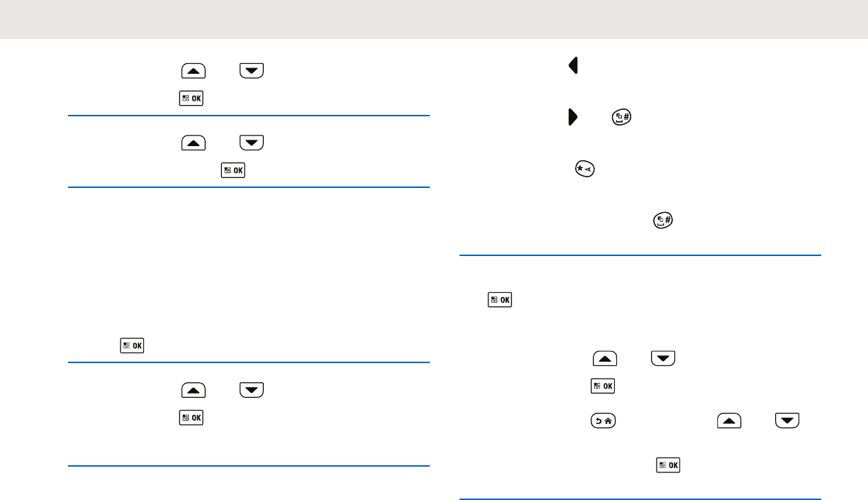868x500 pixels.
Task: Click the lone OK key at the right column's left edge
Action: 500,300
